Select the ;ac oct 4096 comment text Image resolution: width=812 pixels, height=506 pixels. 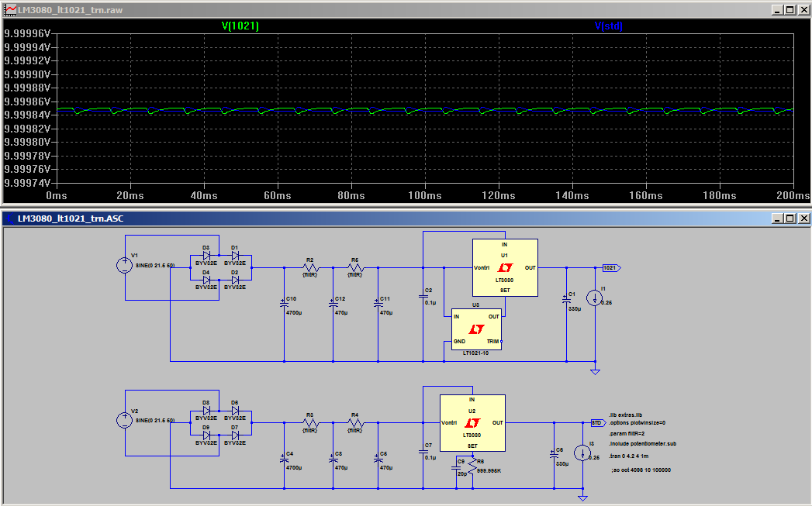[x=641, y=470]
